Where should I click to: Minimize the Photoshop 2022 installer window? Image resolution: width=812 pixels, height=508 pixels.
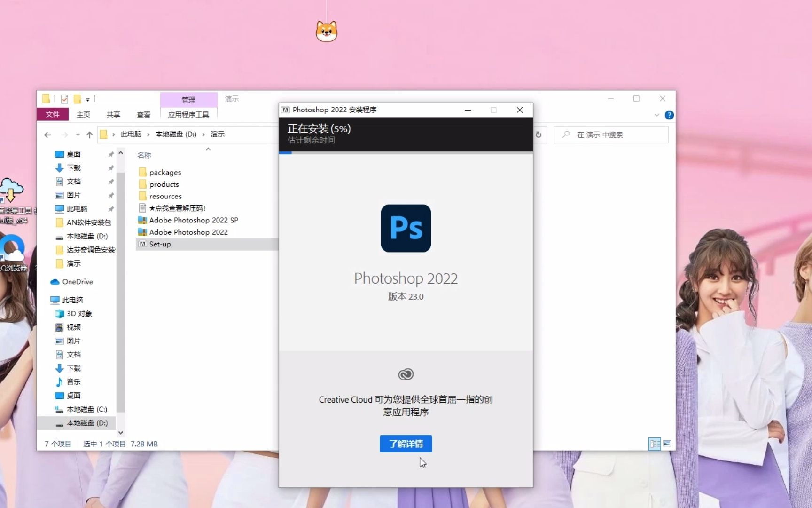click(468, 110)
